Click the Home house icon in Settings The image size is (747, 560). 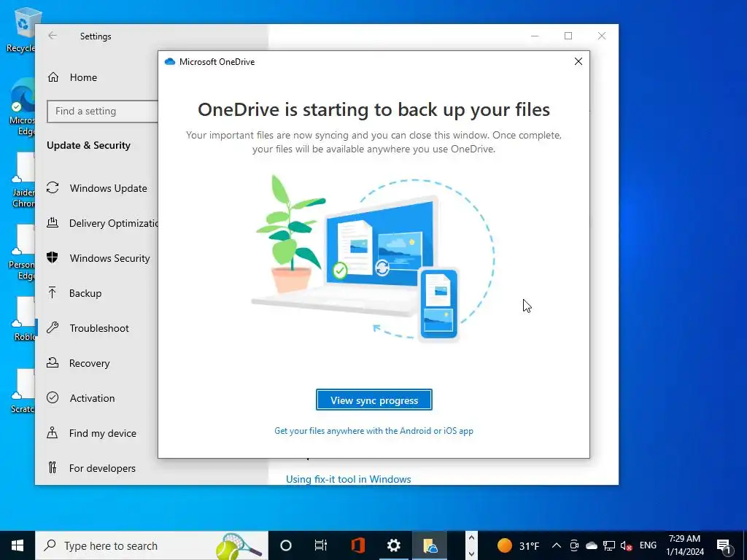[53, 77]
